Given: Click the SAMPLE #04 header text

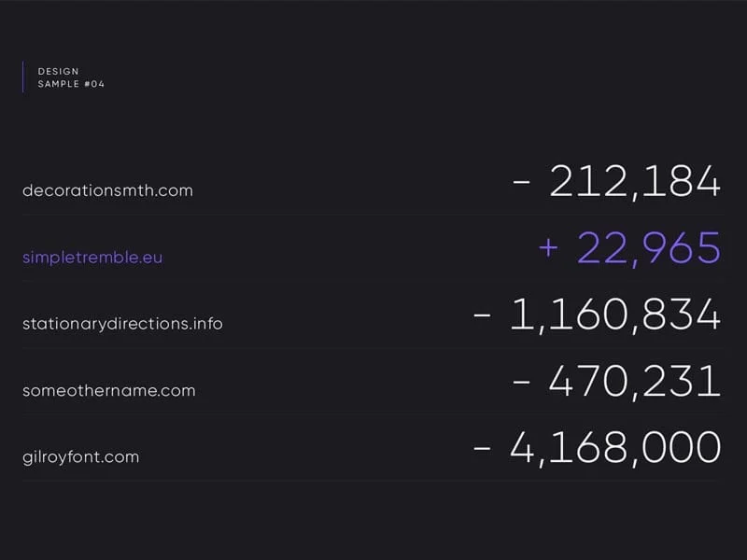Looking at the screenshot, I should coord(71,84).
